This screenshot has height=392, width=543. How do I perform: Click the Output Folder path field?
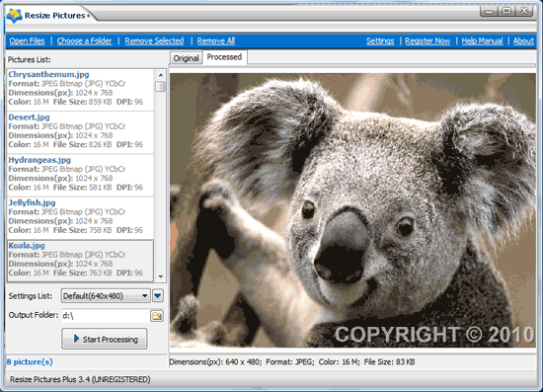(x=106, y=316)
